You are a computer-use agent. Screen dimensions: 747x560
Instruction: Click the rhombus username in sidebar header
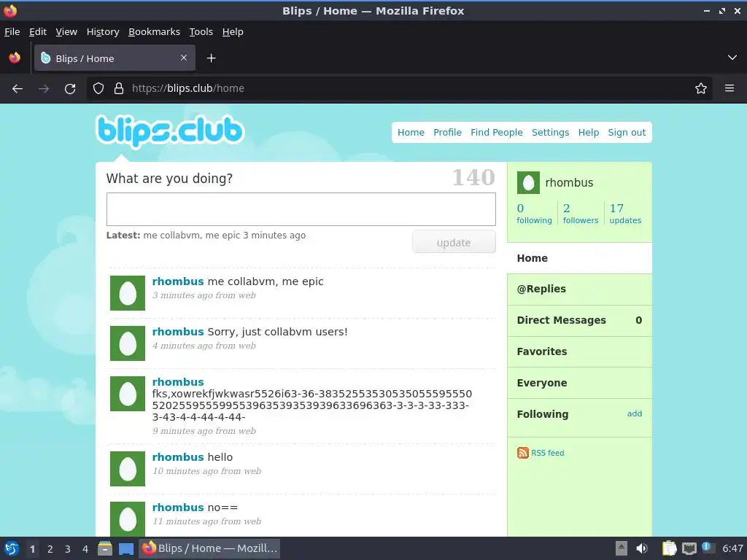[x=569, y=183]
